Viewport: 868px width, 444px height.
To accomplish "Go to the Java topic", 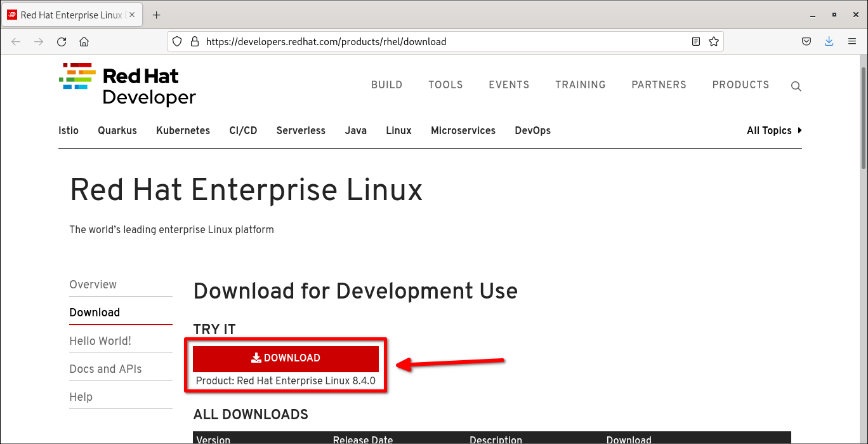I will (356, 131).
